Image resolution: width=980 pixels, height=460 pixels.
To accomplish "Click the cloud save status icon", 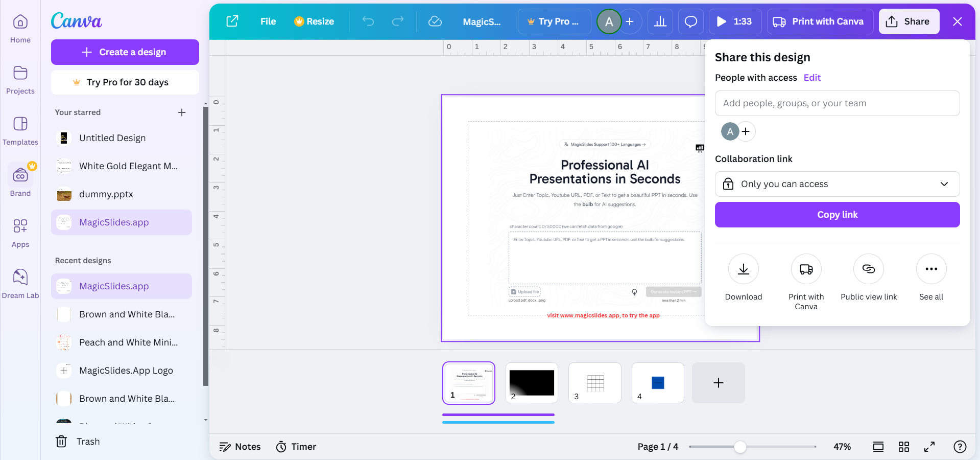I will coord(435,21).
